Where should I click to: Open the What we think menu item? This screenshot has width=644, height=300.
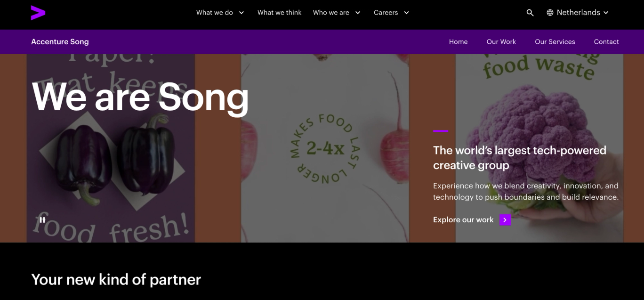coord(279,13)
